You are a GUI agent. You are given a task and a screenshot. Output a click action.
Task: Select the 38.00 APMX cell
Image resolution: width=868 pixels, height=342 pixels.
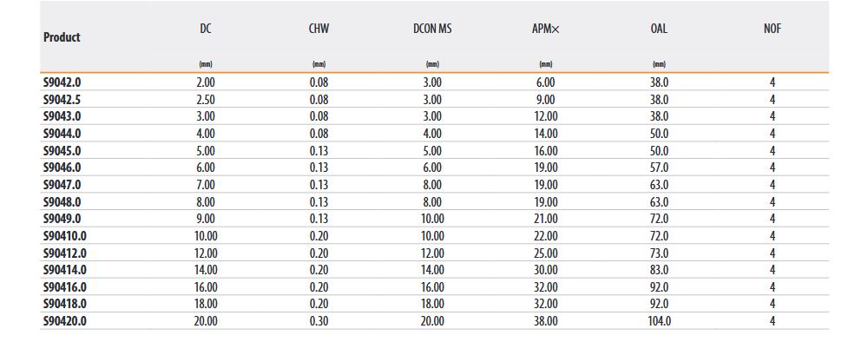click(x=545, y=321)
